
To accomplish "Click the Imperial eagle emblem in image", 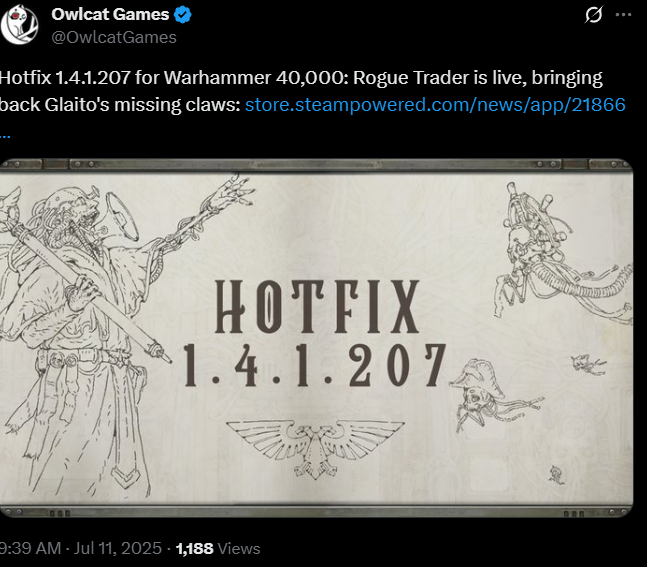I will tap(315, 449).
